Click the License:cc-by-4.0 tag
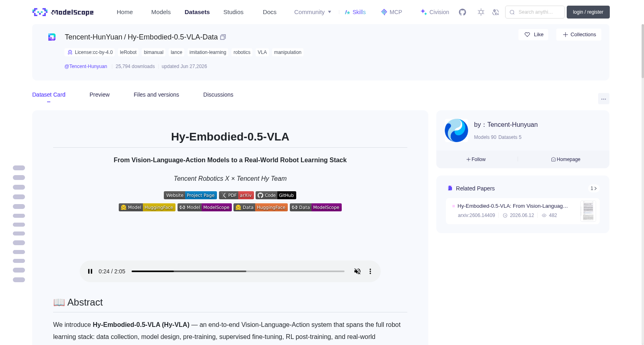This screenshot has height=345, width=644. pyautogui.click(x=90, y=52)
